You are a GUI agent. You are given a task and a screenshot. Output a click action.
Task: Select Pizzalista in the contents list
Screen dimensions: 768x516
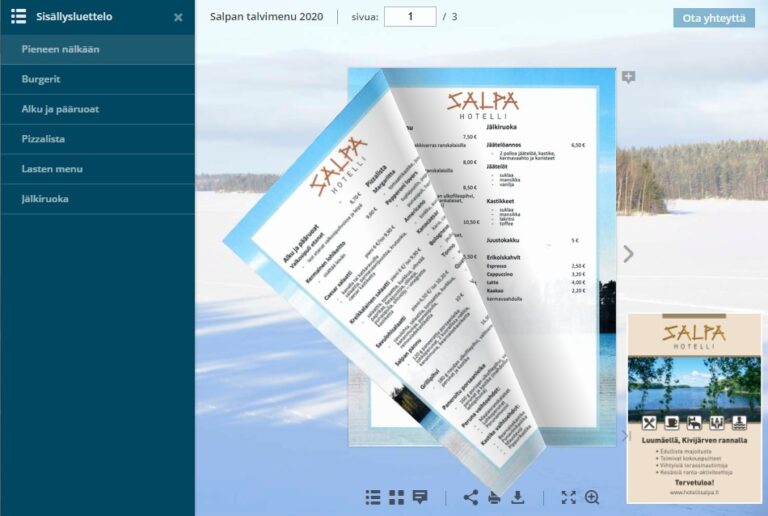tap(97, 139)
